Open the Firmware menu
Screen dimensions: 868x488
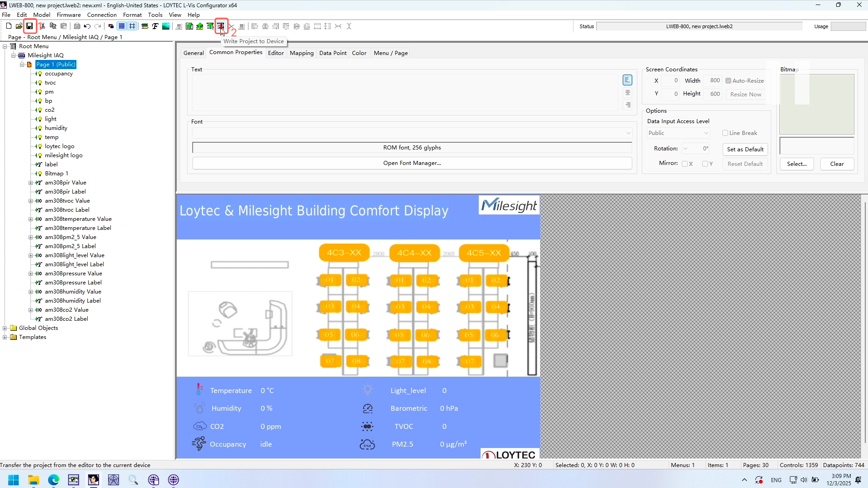coord(69,15)
